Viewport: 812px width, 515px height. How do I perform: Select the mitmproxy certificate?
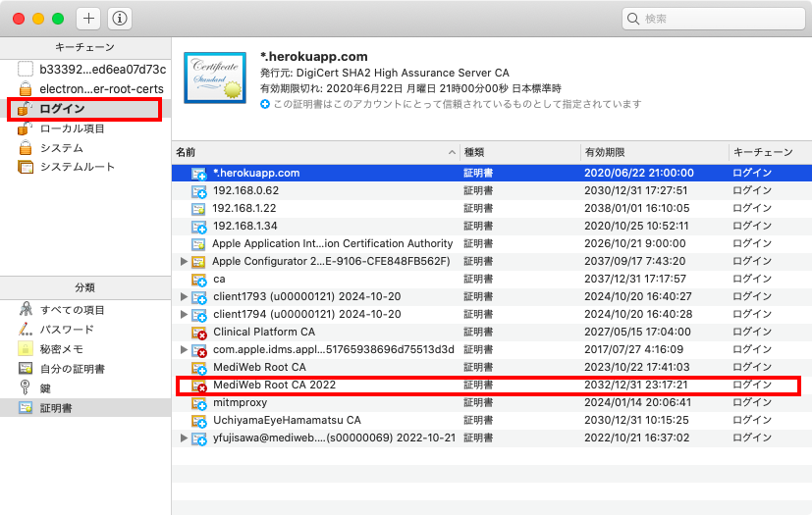click(492, 402)
